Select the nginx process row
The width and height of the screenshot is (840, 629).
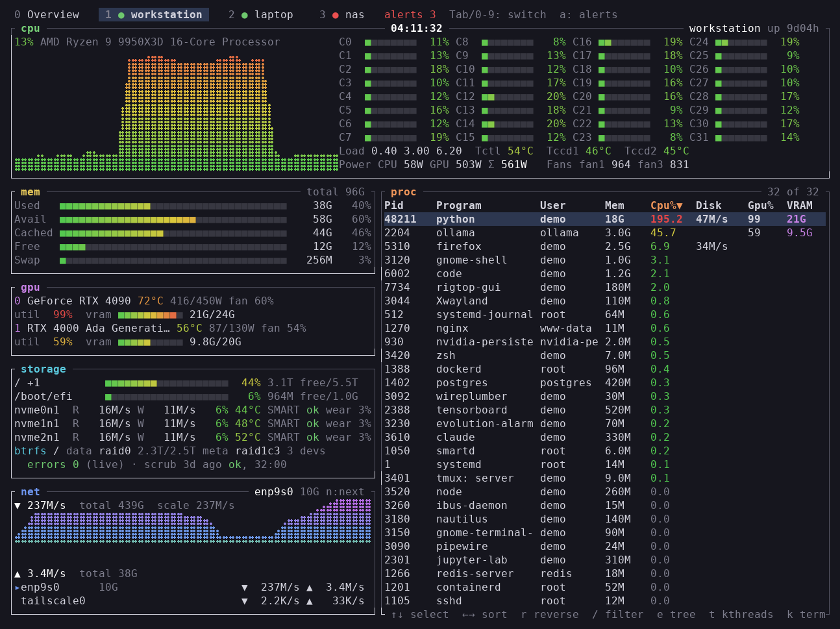coord(604,328)
